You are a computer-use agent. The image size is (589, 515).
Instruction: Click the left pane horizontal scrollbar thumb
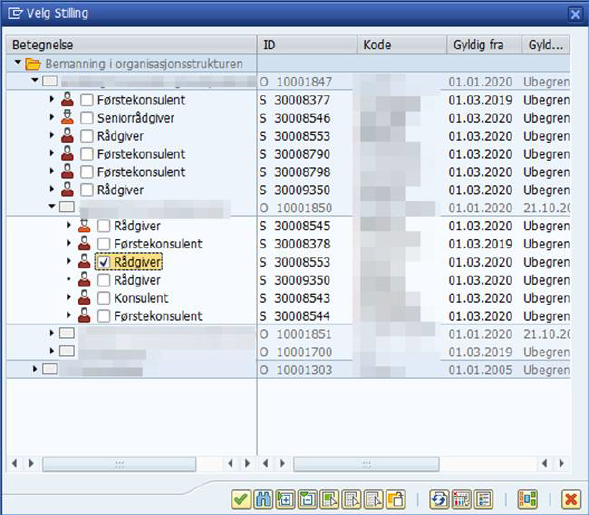point(119,464)
